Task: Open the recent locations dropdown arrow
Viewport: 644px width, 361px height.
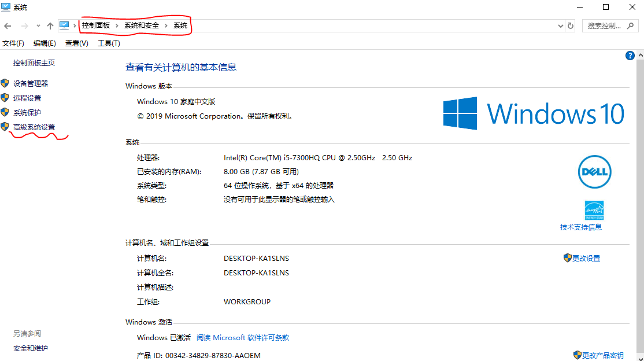Action: [x=38, y=26]
